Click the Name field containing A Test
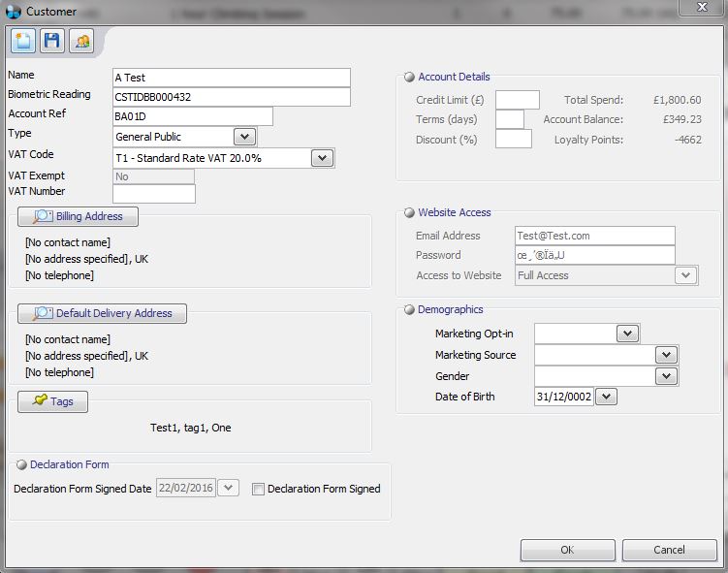 [x=232, y=78]
